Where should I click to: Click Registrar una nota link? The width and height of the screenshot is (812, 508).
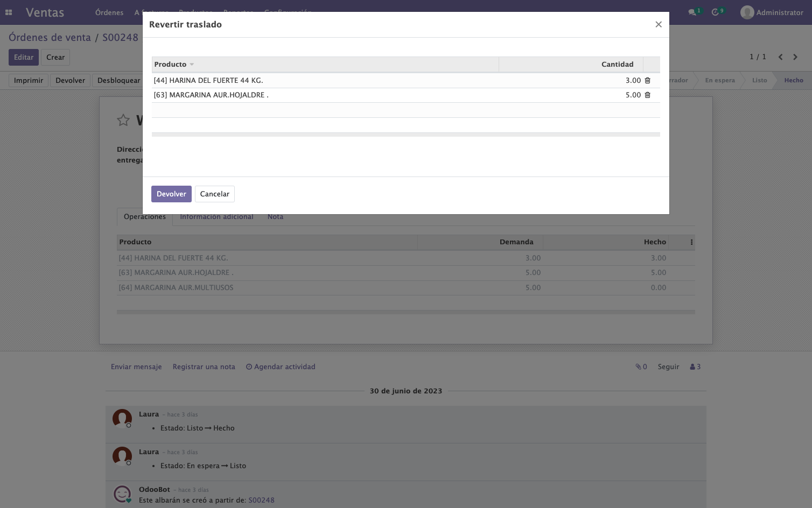pyautogui.click(x=204, y=366)
